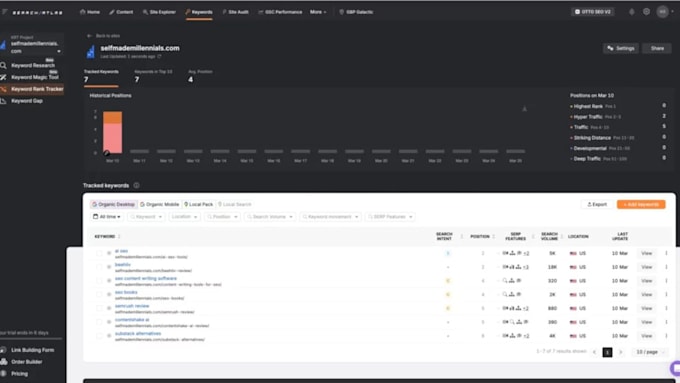Image resolution: width=680 pixels, height=383 pixels.
Task: Open the Home page in top navigation
Action: tap(90, 12)
